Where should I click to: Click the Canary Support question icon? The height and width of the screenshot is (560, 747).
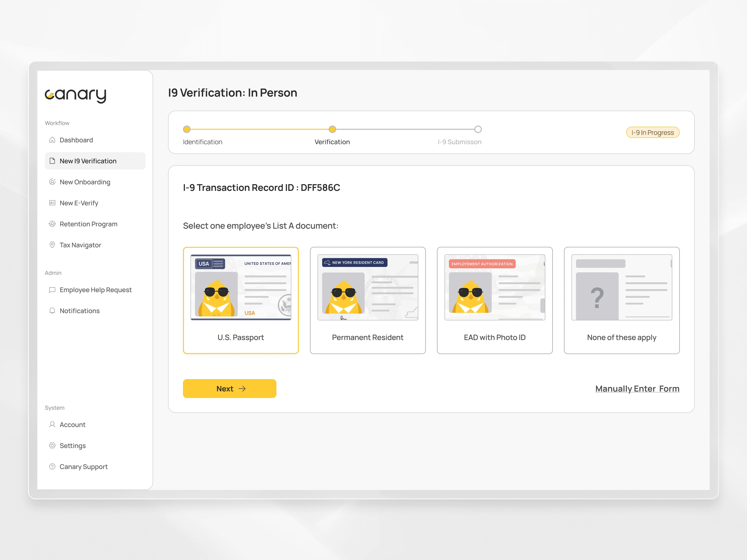pos(52,466)
